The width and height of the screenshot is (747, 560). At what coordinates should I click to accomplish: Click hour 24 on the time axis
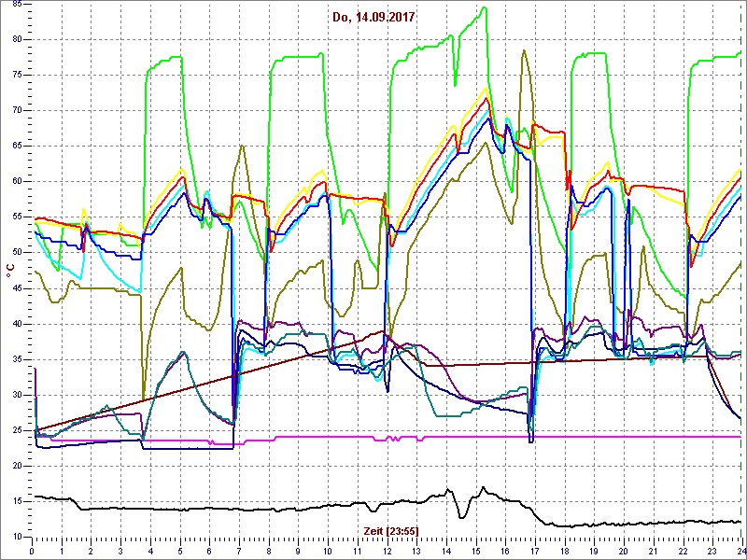(740, 552)
